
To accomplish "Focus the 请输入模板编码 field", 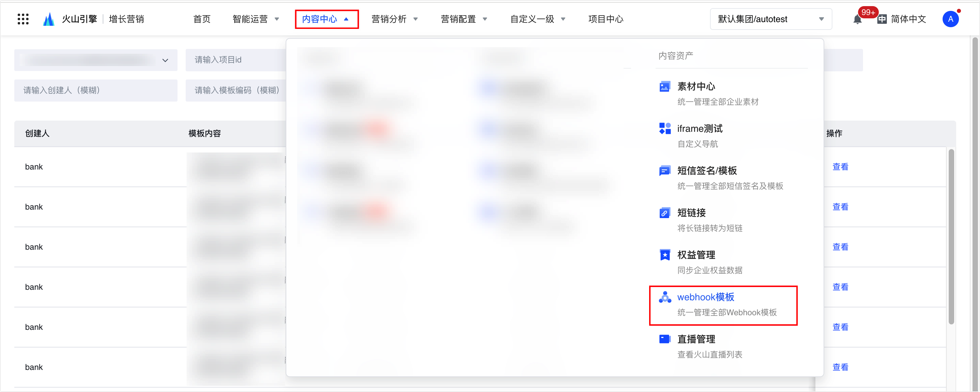I will (x=236, y=90).
